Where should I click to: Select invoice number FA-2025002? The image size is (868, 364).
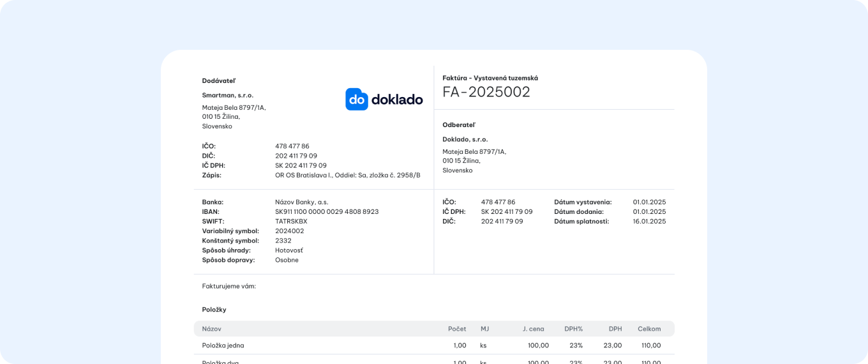coord(486,92)
